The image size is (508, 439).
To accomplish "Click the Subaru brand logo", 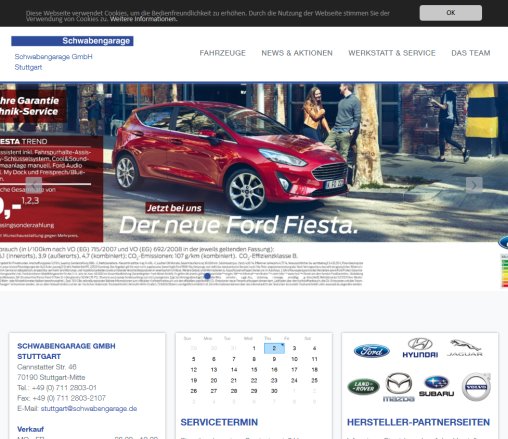I will (x=436, y=386).
